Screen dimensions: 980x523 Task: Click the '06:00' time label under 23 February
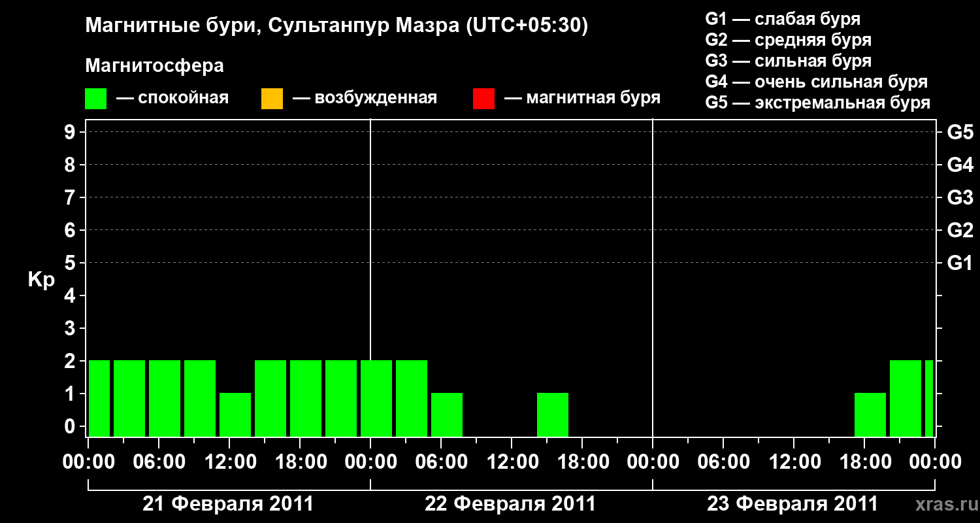(x=723, y=462)
